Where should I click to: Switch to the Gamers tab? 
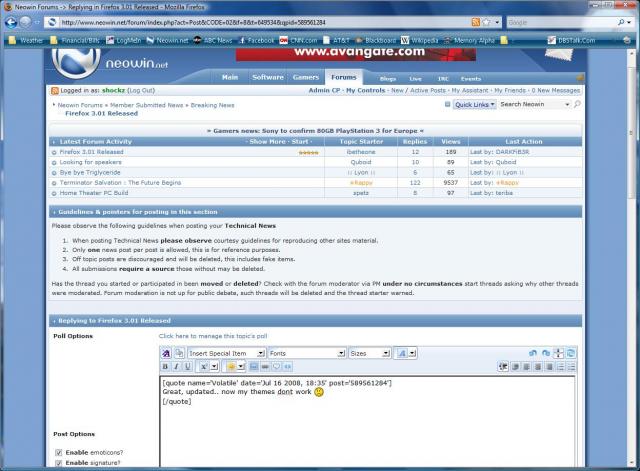[x=306, y=77]
